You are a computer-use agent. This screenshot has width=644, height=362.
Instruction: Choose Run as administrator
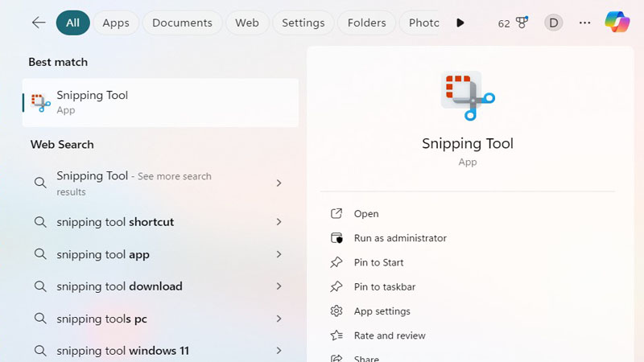pyautogui.click(x=400, y=238)
